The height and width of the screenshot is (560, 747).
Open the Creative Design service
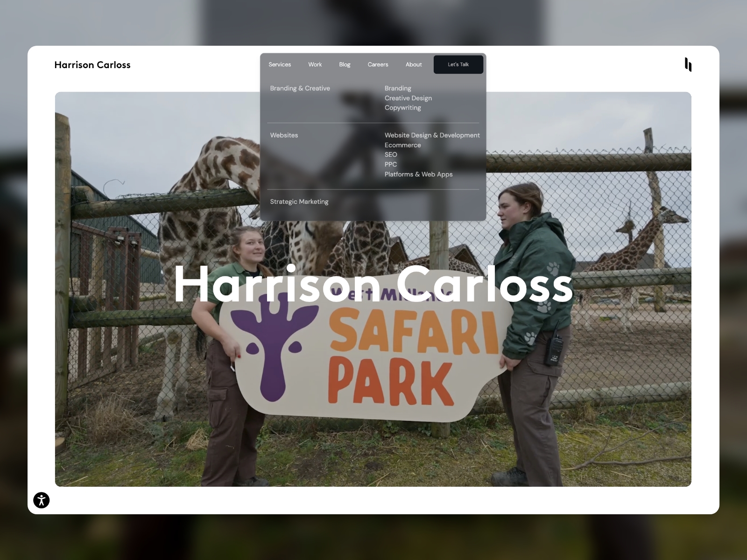(x=408, y=98)
